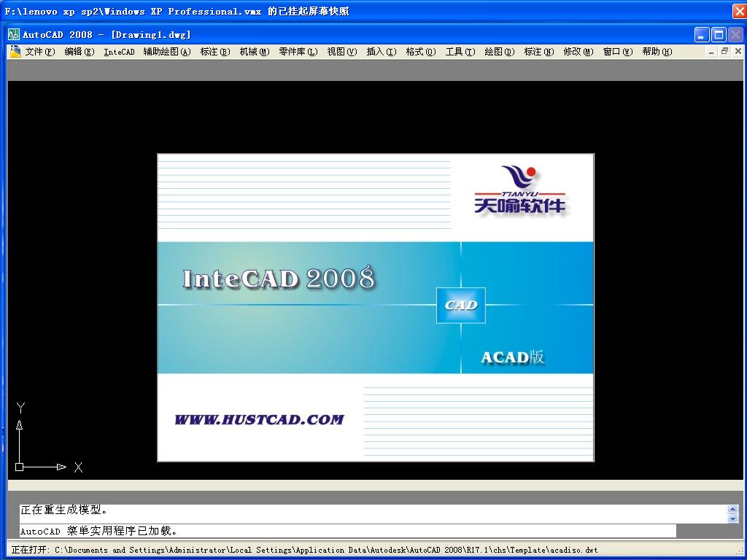747x560 pixels.
Task: Close the Drawing1.dwg document window
Action: point(738,52)
